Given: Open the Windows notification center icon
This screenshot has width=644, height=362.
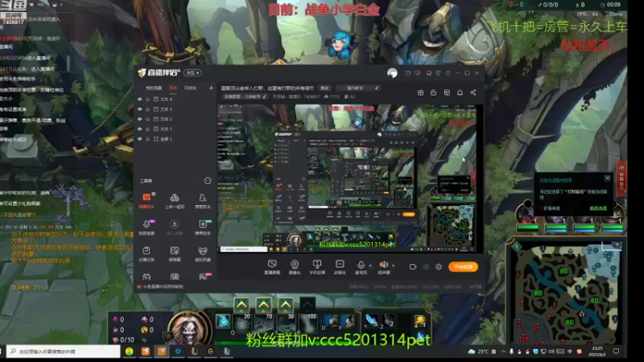Looking at the screenshot, I should (x=616, y=352).
